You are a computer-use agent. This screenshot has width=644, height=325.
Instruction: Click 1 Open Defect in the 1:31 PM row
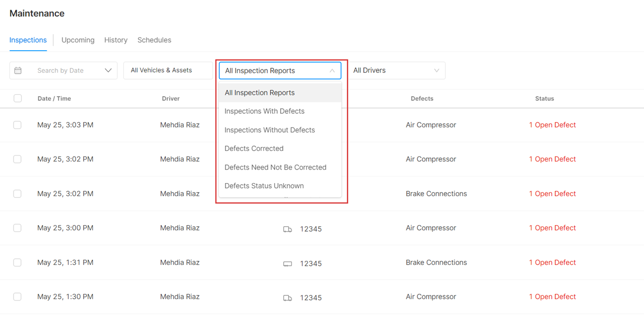(x=552, y=262)
